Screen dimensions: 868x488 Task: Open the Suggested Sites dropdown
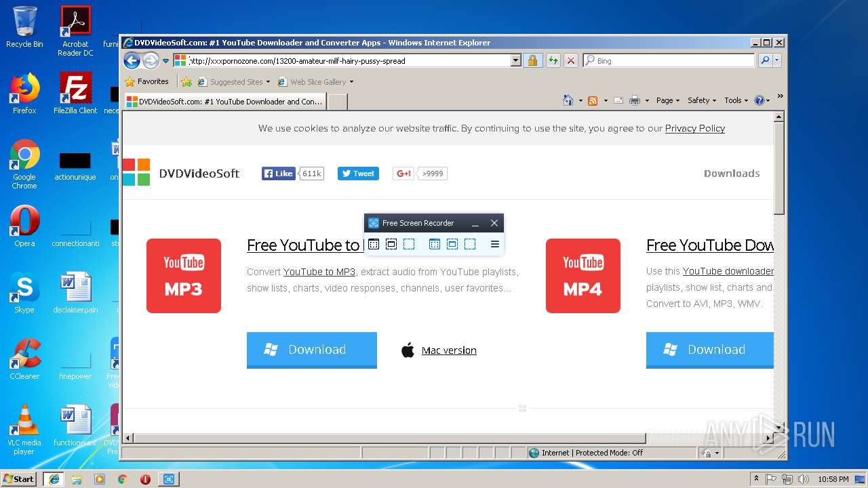click(233, 82)
